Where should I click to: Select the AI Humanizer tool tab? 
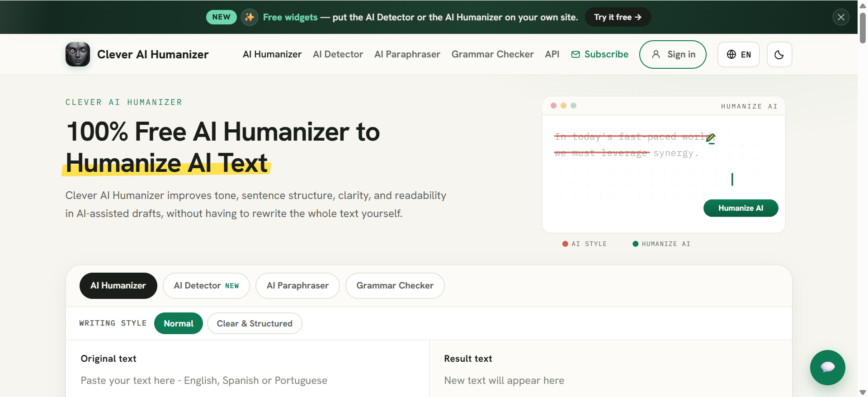[x=118, y=286]
